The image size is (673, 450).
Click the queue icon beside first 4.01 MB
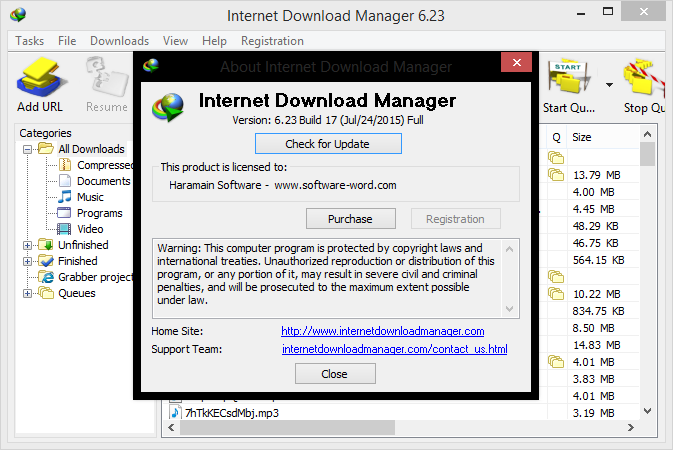pos(556,362)
